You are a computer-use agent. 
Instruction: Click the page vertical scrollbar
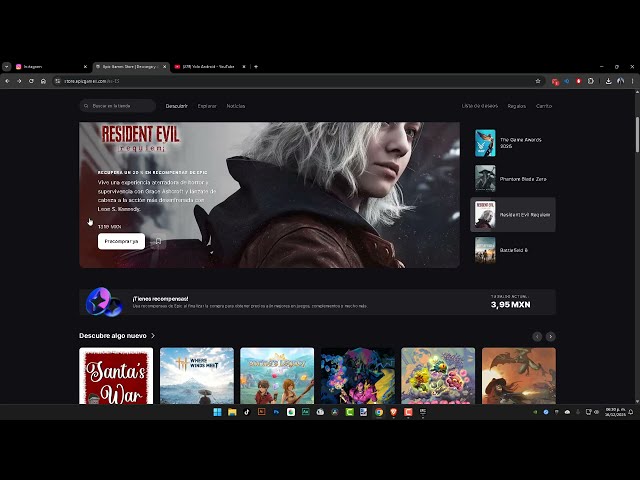click(637, 135)
